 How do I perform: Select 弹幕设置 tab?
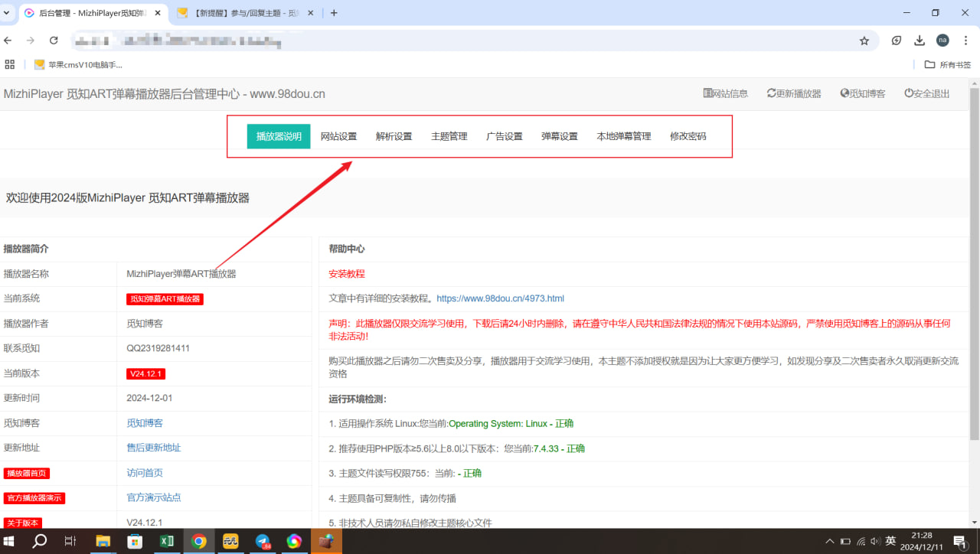coord(560,136)
